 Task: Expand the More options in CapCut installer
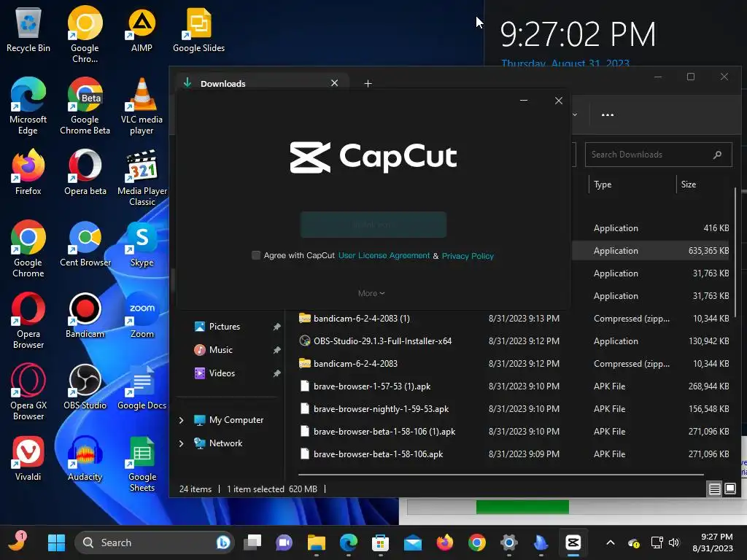371,293
